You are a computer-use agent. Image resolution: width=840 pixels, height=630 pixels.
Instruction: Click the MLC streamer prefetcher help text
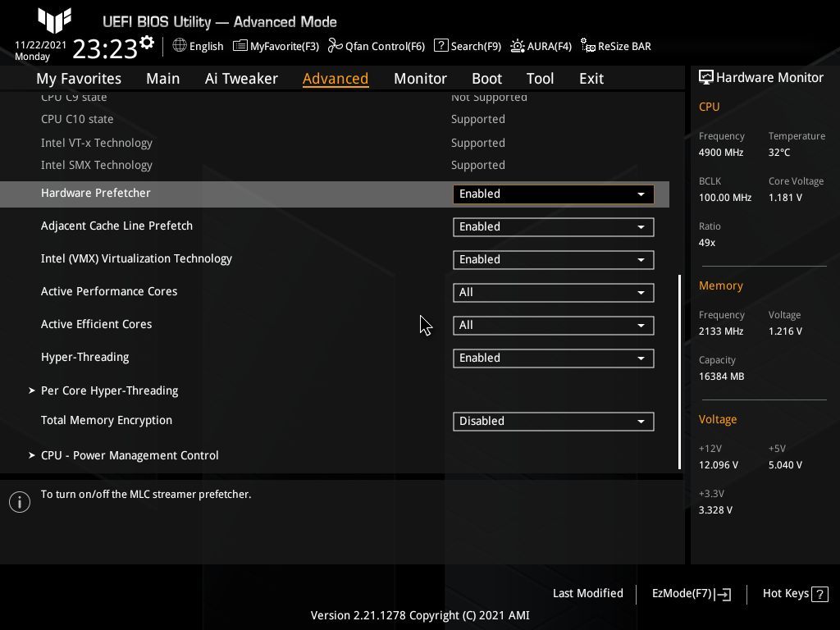point(146,494)
